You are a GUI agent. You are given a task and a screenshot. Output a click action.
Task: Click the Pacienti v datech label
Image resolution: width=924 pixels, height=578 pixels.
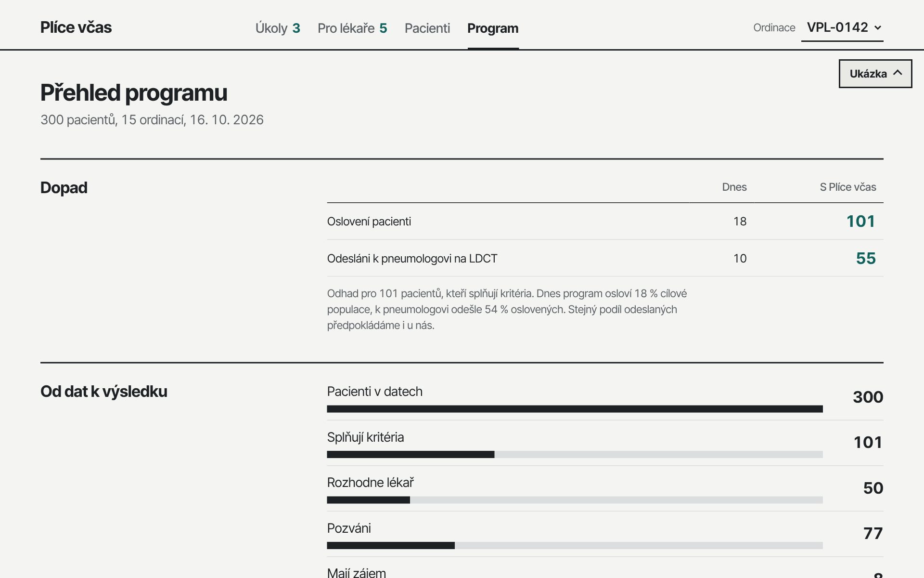click(375, 392)
